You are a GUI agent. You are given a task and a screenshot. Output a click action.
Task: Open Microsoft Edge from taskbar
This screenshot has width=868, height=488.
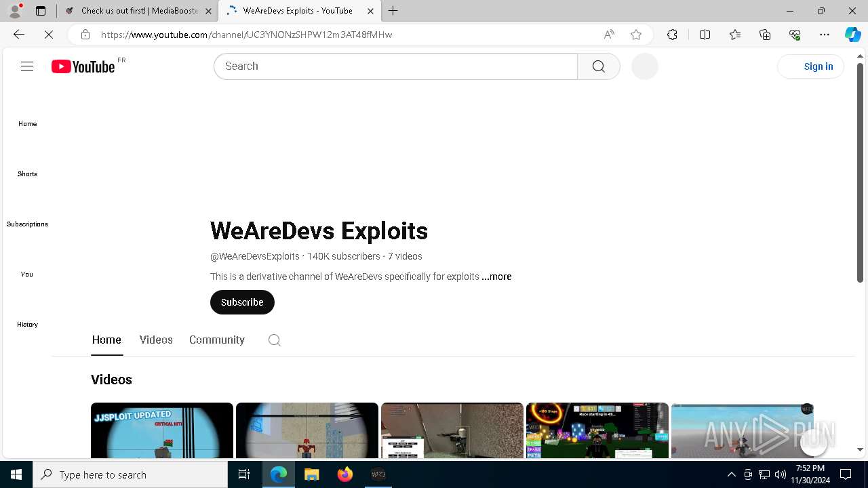tap(279, 474)
